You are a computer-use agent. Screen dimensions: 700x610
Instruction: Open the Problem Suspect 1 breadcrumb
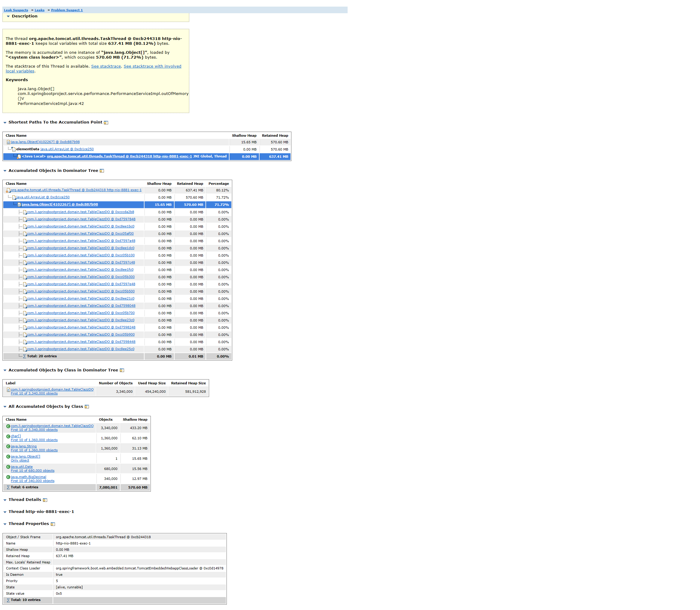coord(67,10)
